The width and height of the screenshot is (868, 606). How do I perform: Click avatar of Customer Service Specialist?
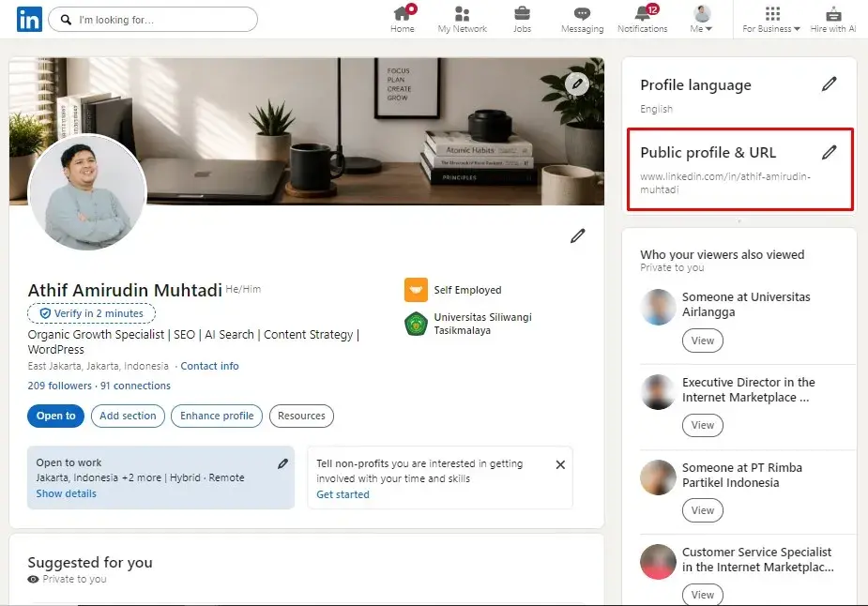point(658,562)
